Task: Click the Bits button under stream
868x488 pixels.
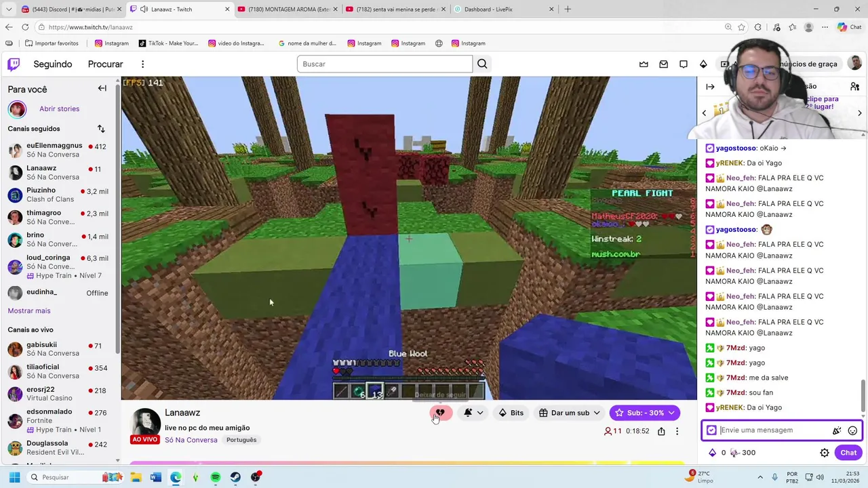Action: [511, 413]
